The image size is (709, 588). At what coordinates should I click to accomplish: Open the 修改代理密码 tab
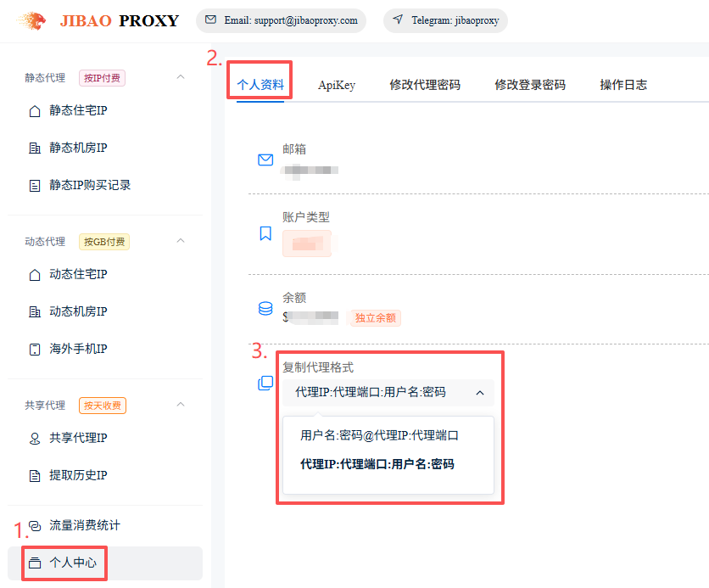click(425, 85)
